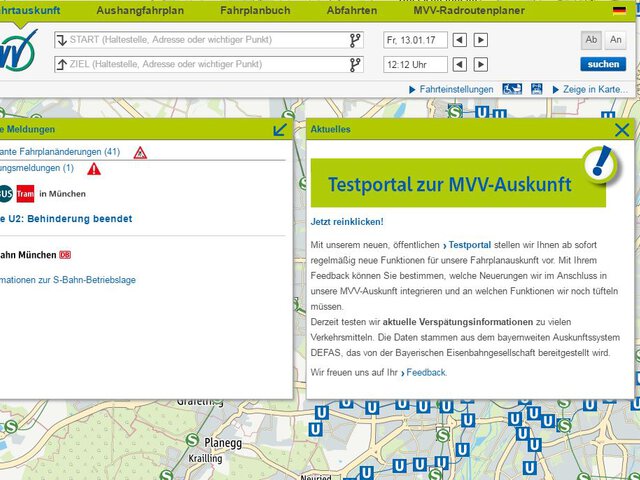Click the branch icon in ZIEL field
640x480 pixels.
[x=355, y=64]
